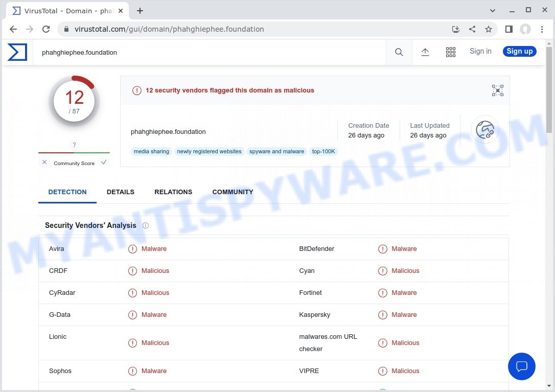The image size is (555, 392).
Task: Switch to the DETAILS tab
Action: point(120,192)
